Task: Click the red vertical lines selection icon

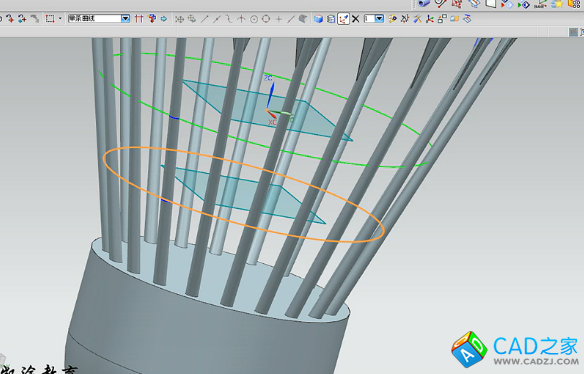Action: point(139,19)
